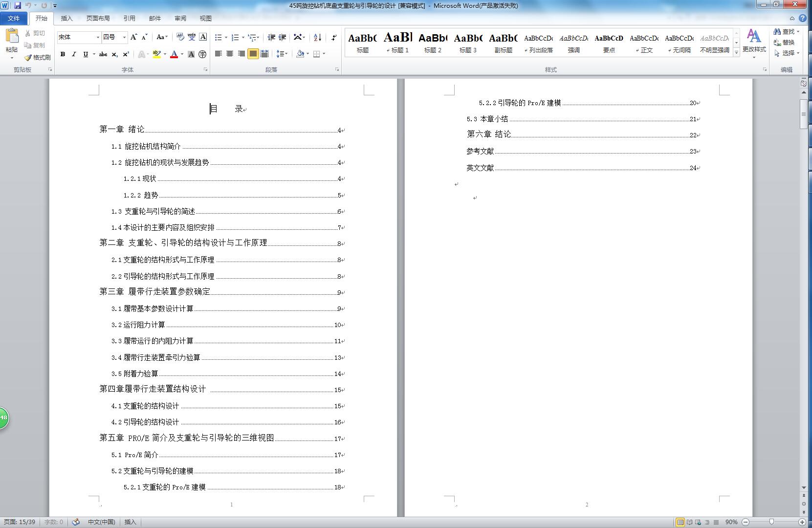Click the text highlight color swatch
The width and height of the screenshot is (812, 528).
coord(156,54)
